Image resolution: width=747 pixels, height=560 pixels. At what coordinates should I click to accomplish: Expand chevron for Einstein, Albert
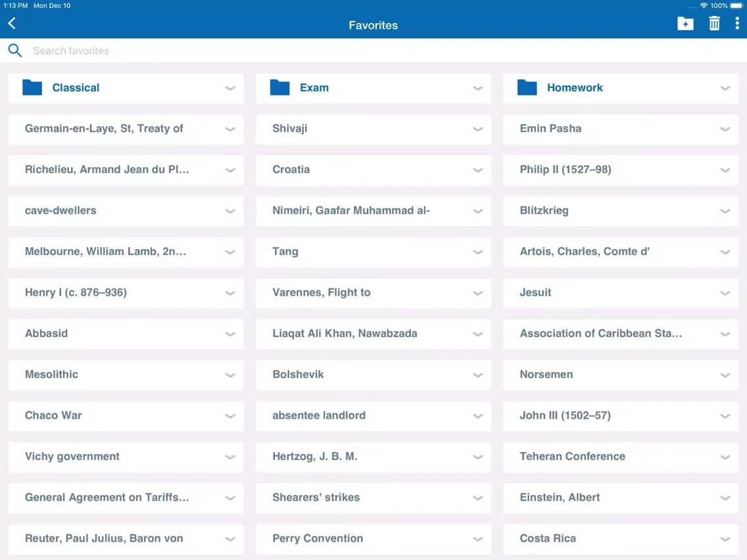tap(725, 498)
